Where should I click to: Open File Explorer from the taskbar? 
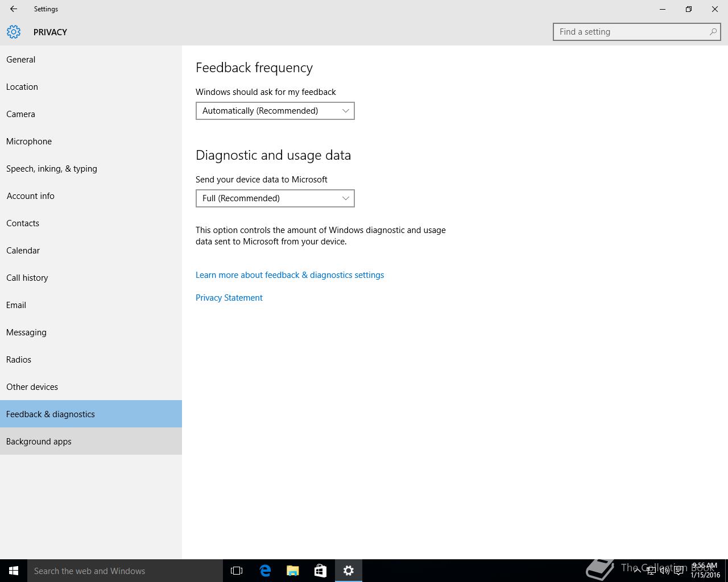click(x=293, y=571)
